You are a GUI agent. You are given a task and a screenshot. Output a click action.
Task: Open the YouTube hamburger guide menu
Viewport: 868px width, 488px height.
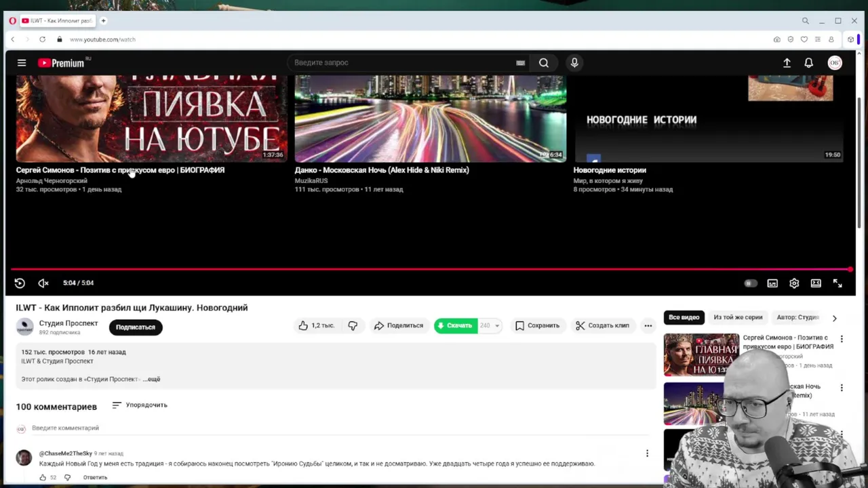(22, 63)
